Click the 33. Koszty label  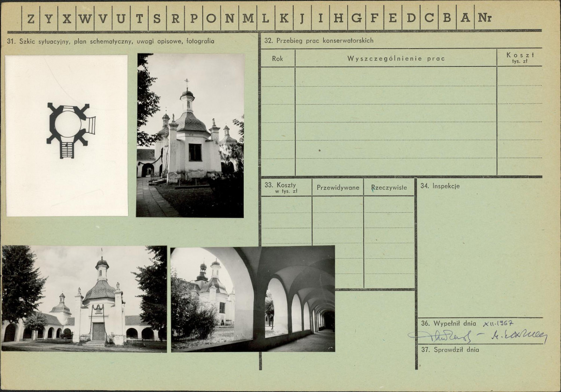(x=281, y=188)
